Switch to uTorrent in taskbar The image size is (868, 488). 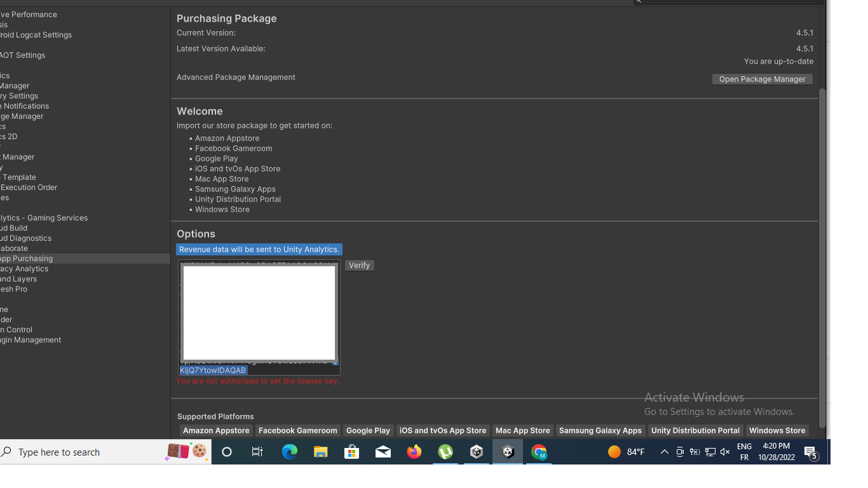coord(445,452)
